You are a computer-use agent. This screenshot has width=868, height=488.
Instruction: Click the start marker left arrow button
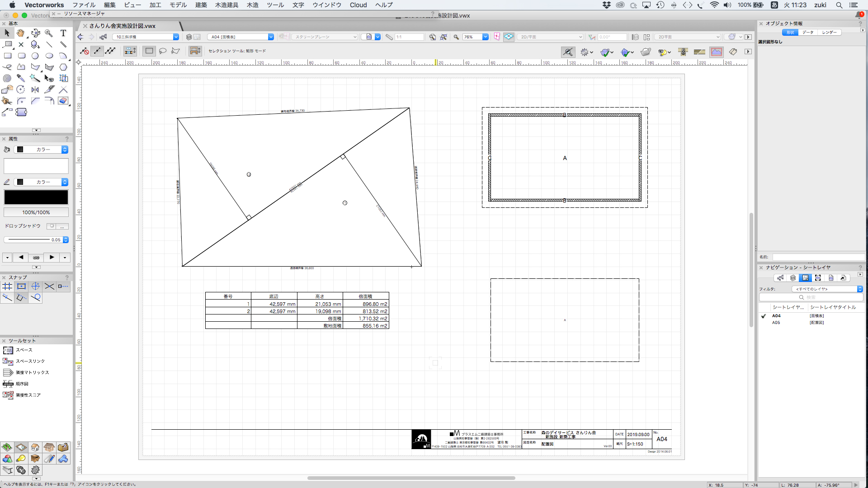point(21,258)
